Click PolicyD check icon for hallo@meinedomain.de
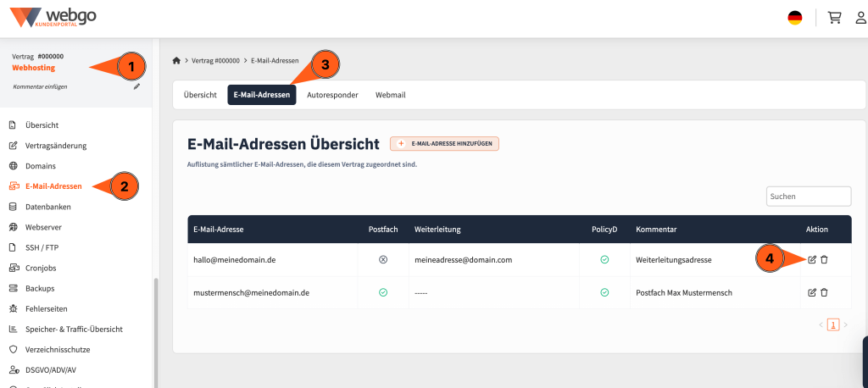The width and height of the screenshot is (868, 388). tap(604, 259)
